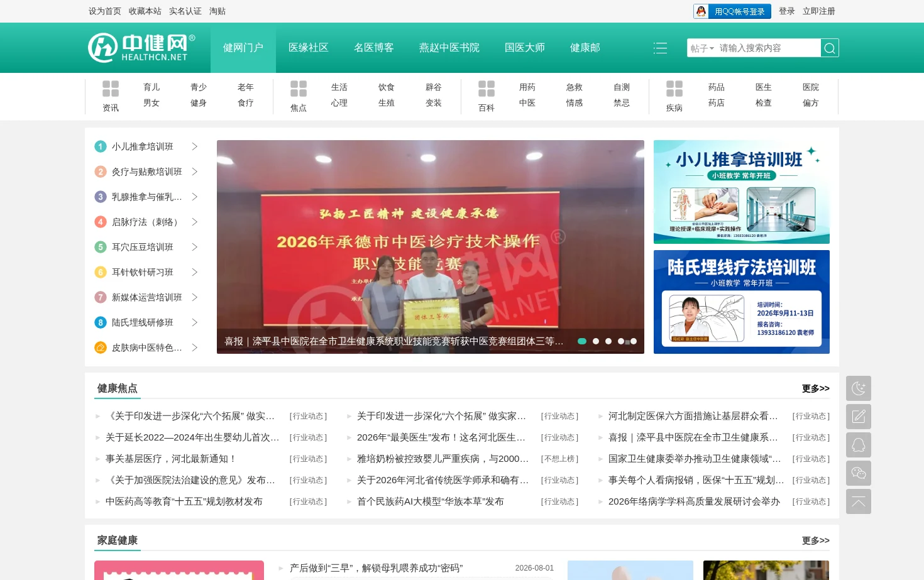Open the 资讯 category grid icon

coord(111,89)
